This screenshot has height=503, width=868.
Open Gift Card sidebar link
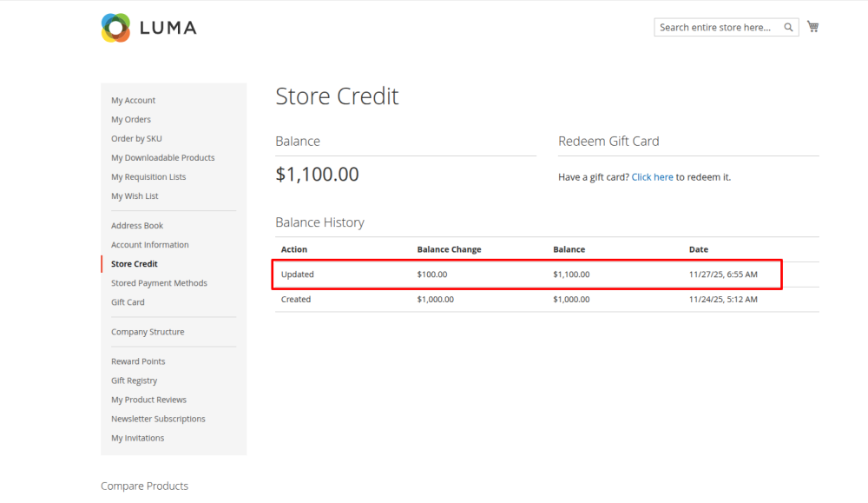128,302
